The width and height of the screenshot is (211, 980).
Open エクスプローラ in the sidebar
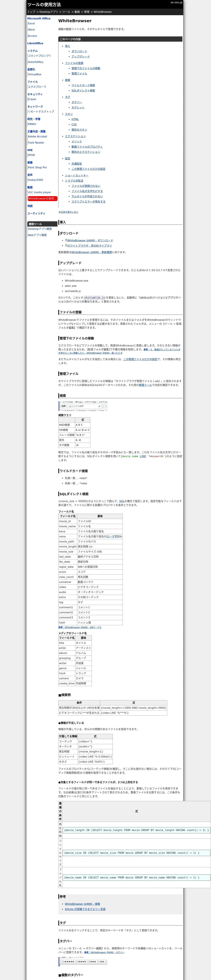pyautogui.click(x=37, y=87)
